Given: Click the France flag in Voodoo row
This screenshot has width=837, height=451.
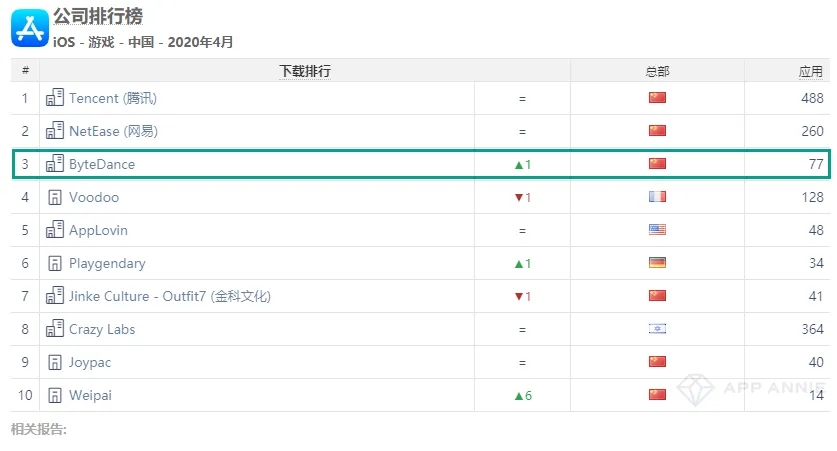Looking at the screenshot, I should [x=657, y=197].
